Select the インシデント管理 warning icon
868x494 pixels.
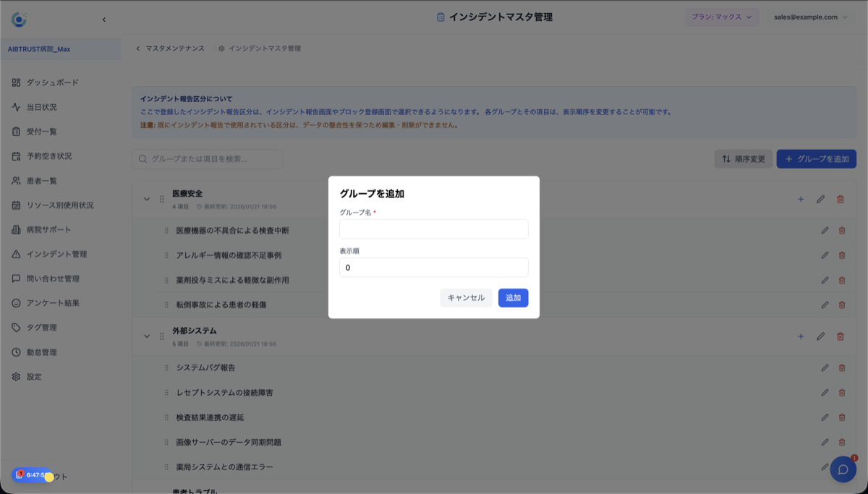click(x=17, y=254)
